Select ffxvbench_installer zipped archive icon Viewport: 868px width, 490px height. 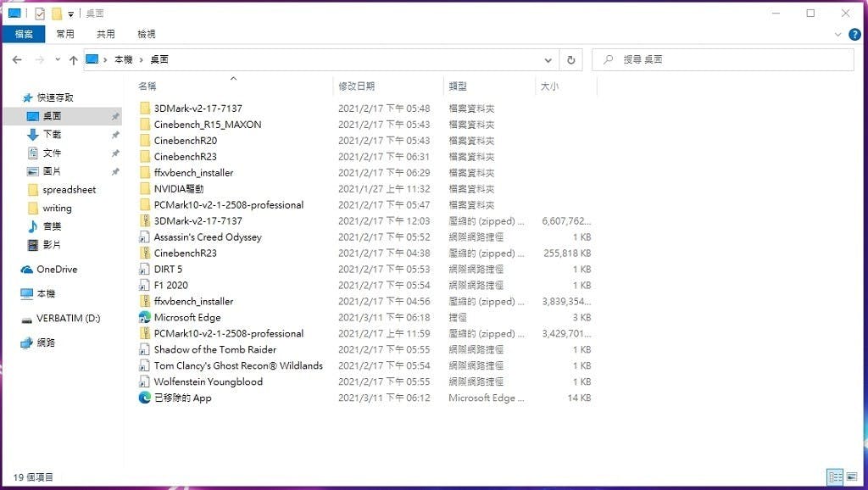144,301
